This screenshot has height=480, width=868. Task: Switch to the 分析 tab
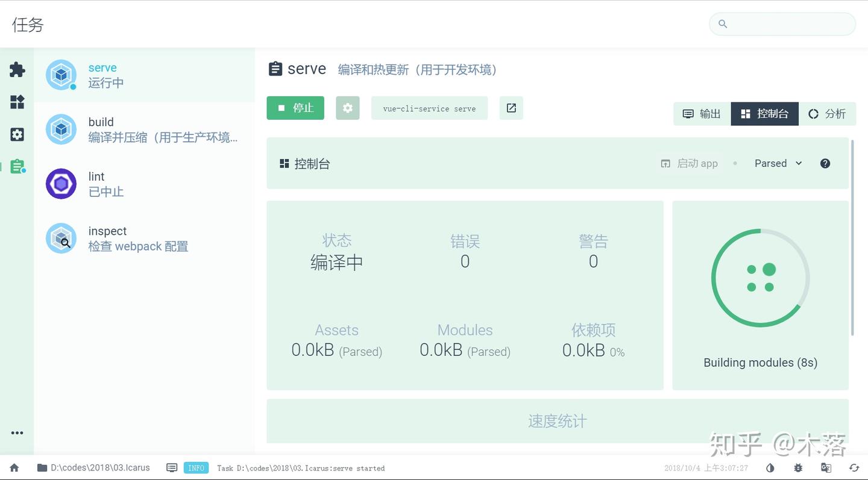click(x=827, y=114)
